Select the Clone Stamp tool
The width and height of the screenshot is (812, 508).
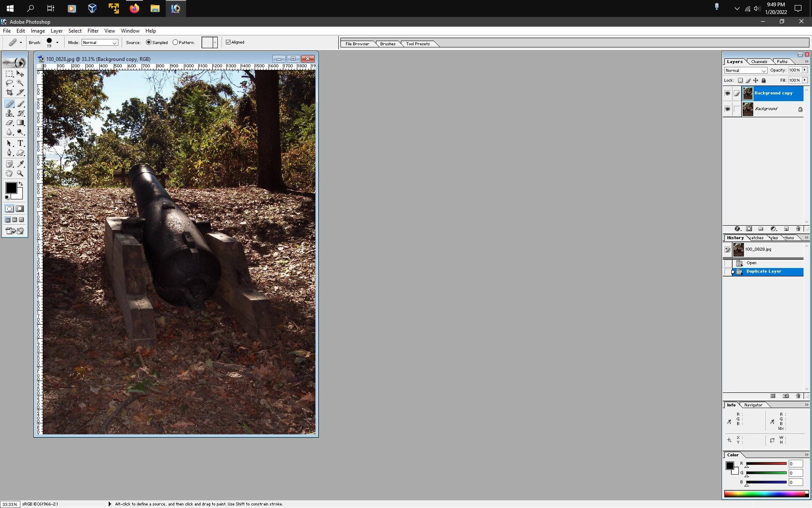(9, 113)
